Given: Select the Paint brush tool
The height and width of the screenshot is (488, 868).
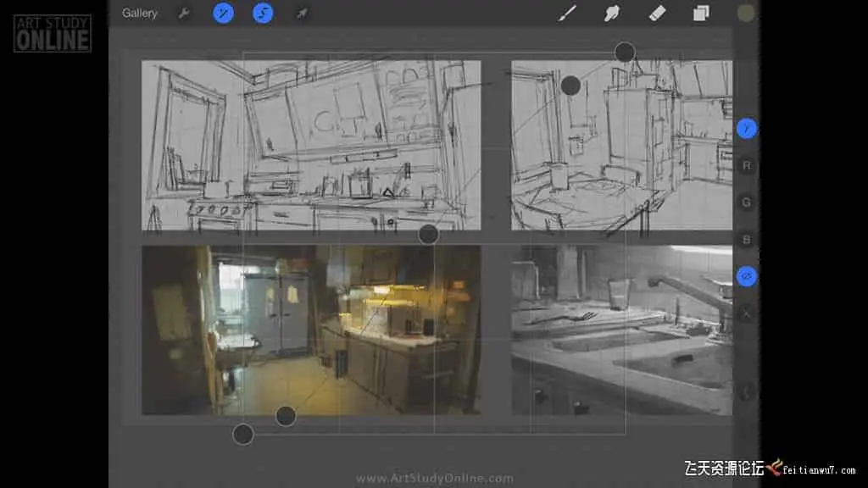Looking at the screenshot, I should (567, 14).
